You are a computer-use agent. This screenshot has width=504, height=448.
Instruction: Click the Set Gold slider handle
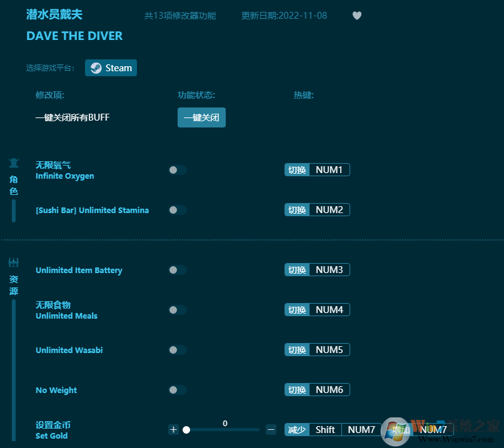[186, 430]
